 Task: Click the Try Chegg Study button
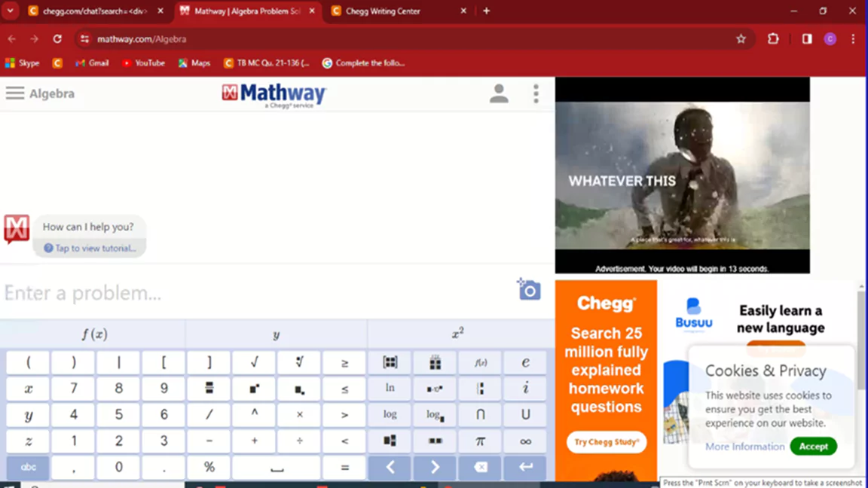point(607,442)
